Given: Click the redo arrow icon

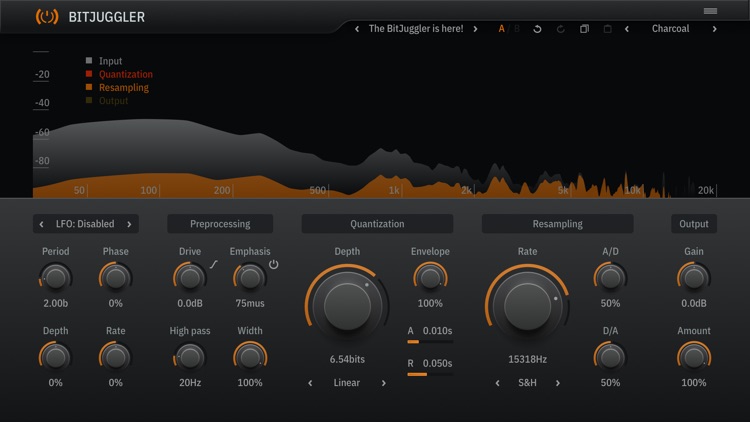Looking at the screenshot, I should (x=561, y=29).
